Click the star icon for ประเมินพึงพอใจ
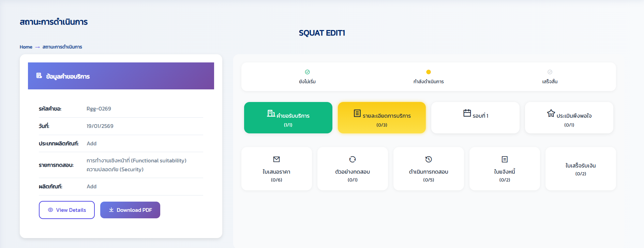The height and width of the screenshot is (248, 644). 551,113
